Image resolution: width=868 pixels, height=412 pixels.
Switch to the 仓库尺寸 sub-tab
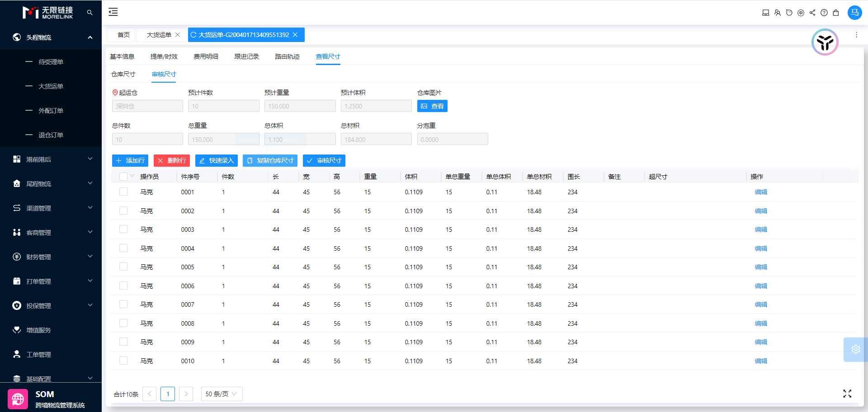pyautogui.click(x=123, y=74)
